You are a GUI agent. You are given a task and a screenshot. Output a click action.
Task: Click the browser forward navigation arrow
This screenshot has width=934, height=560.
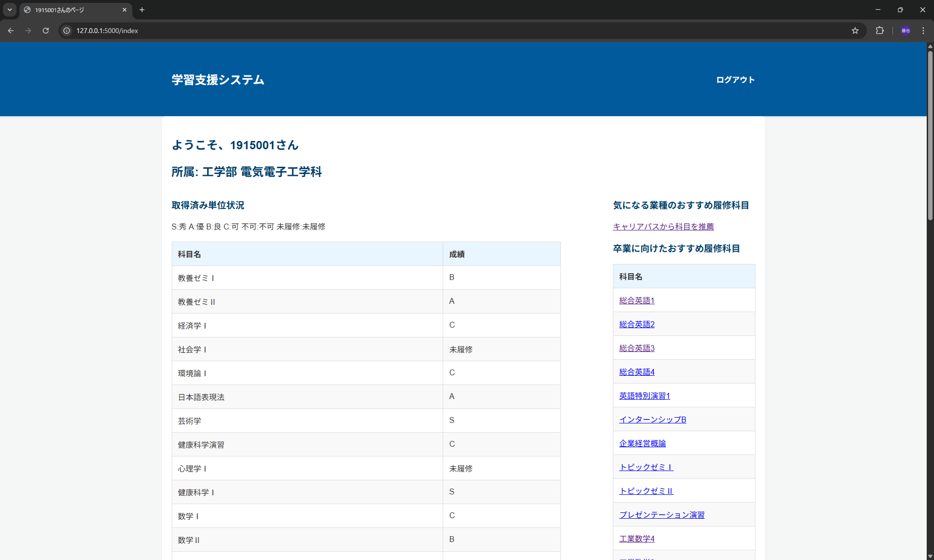(28, 31)
